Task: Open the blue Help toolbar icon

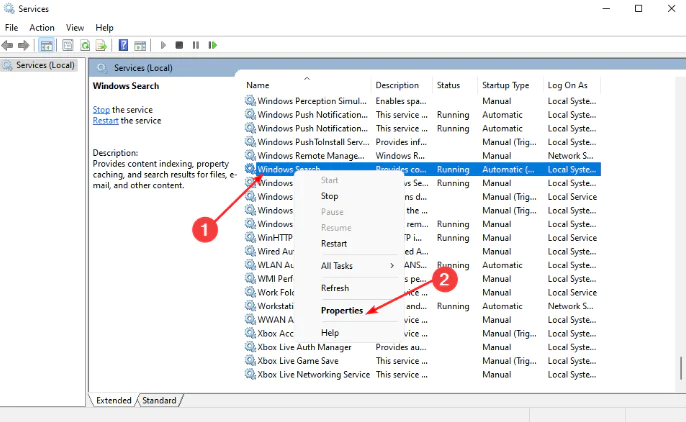Action: [x=123, y=45]
